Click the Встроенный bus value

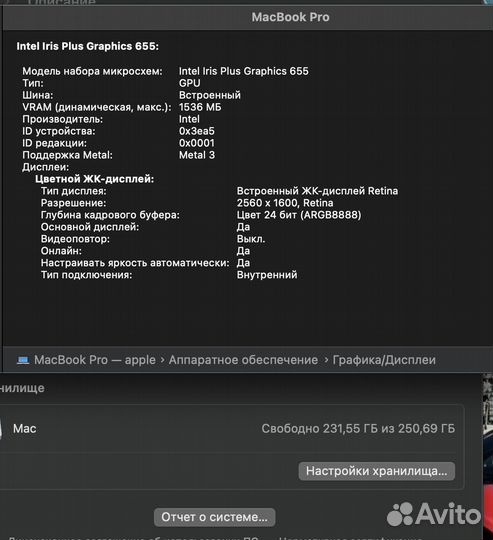(210, 95)
